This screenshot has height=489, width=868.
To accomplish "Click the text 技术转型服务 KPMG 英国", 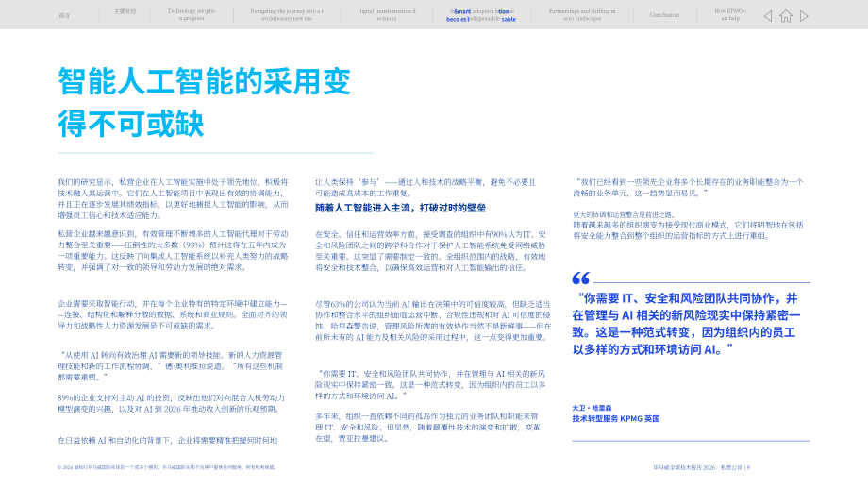I will point(615,418).
